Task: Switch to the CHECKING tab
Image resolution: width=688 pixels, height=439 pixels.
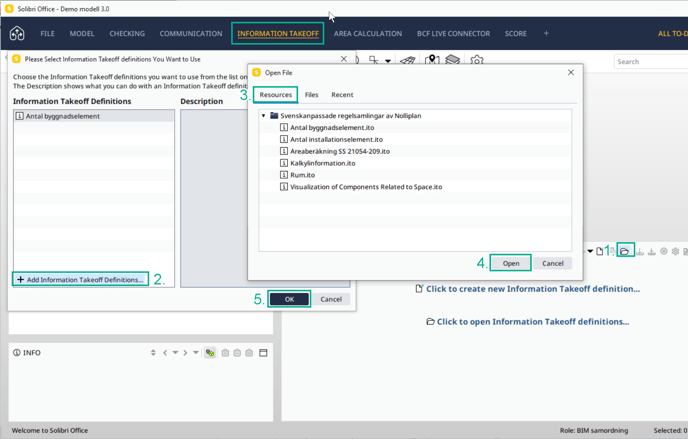Action: coord(127,33)
